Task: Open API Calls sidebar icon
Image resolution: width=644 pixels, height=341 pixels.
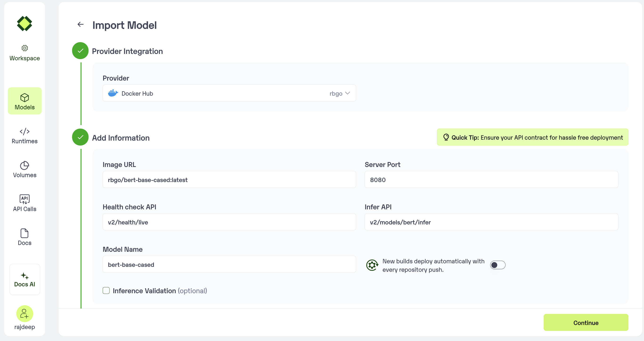Action: click(24, 199)
